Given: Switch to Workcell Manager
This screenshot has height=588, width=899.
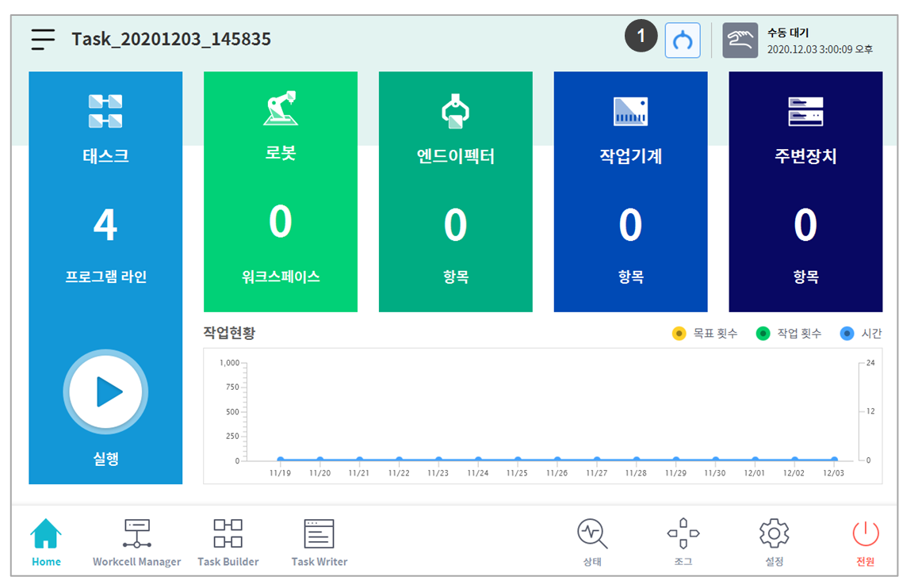Looking at the screenshot, I should (136, 542).
